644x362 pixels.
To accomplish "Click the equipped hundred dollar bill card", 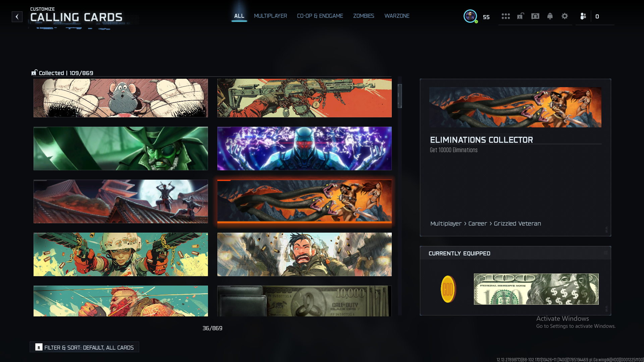I will pyautogui.click(x=536, y=289).
